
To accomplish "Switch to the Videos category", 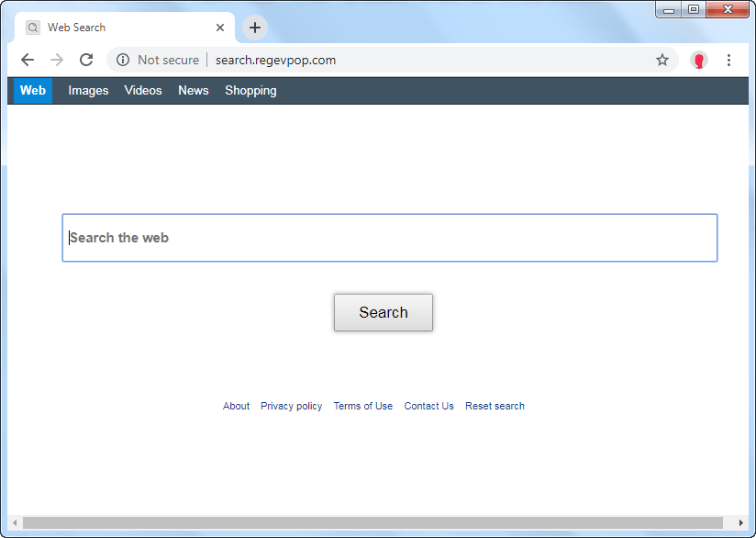I will point(143,91).
